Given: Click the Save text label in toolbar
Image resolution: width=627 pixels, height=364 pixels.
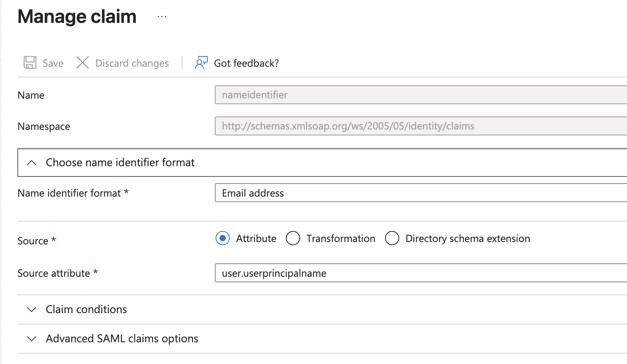Looking at the screenshot, I should coord(53,63).
